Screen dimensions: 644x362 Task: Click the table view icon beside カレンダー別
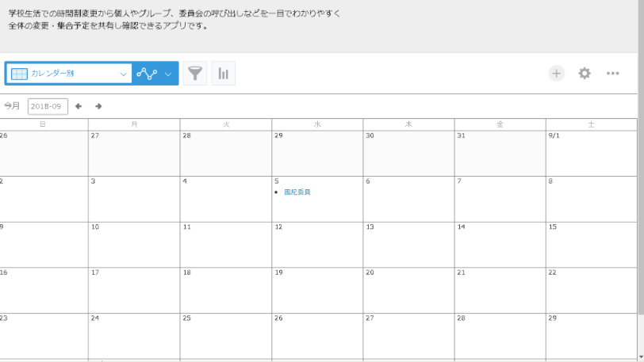tap(19, 74)
